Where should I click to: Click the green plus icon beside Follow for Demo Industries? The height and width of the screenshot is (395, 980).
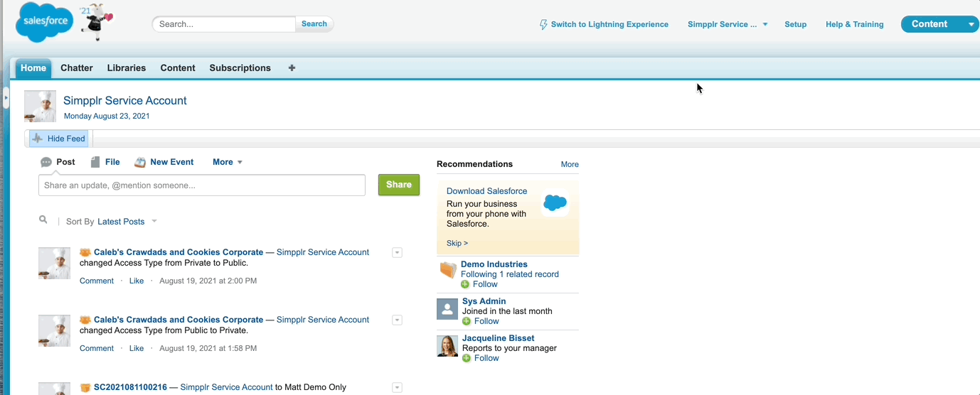[465, 284]
